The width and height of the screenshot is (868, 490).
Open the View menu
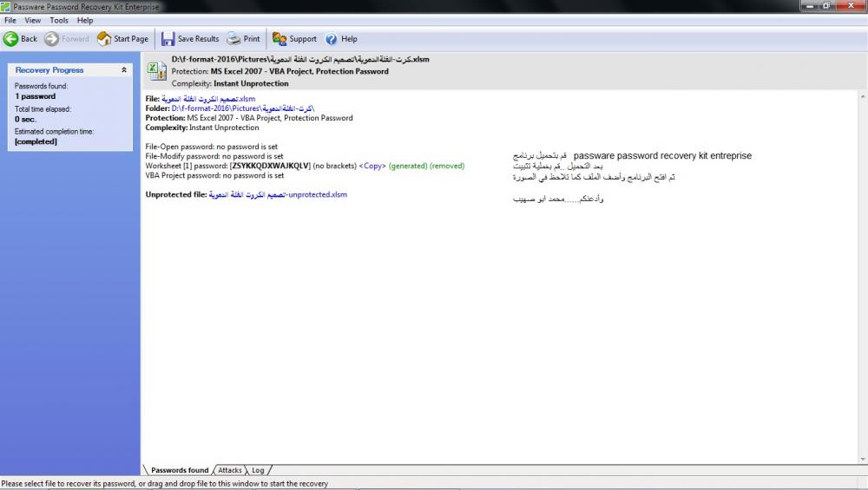[33, 21]
